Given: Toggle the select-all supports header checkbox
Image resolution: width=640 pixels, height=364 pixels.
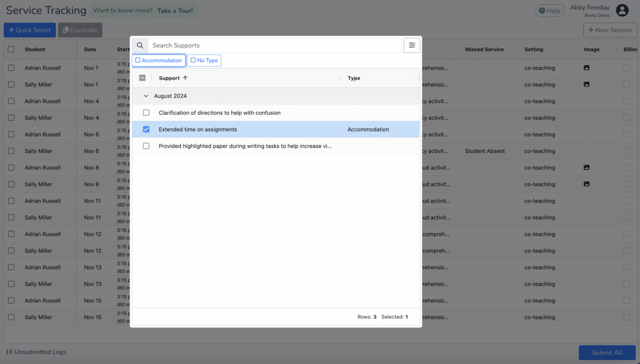Looking at the screenshot, I should pyautogui.click(x=142, y=78).
